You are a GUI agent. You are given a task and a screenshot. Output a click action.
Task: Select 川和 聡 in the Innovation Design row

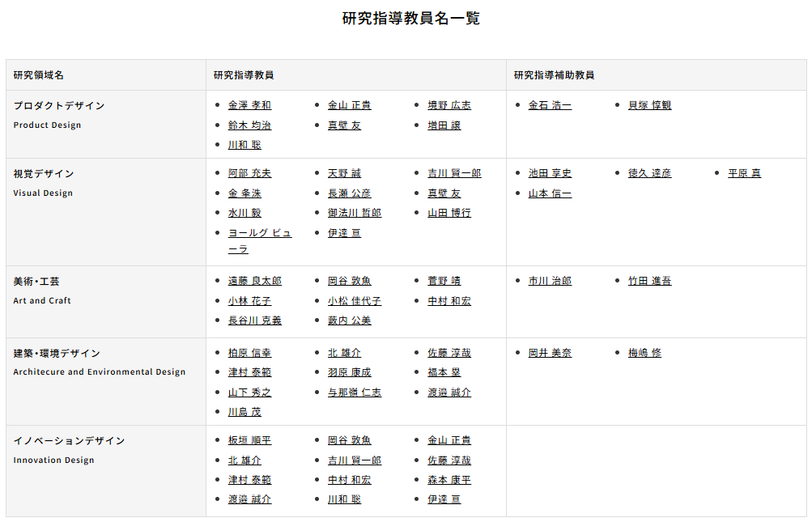point(344,499)
